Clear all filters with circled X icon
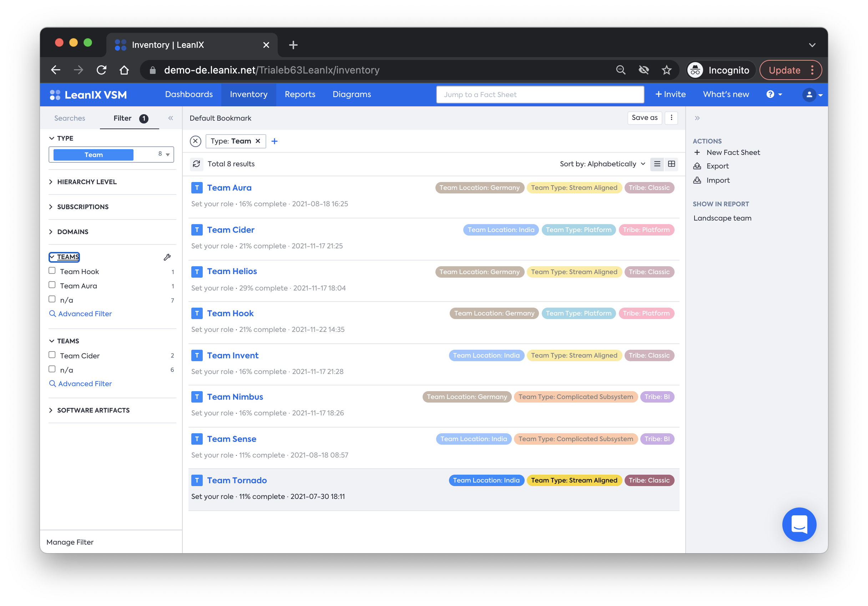The height and width of the screenshot is (606, 868). [x=196, y=141]
